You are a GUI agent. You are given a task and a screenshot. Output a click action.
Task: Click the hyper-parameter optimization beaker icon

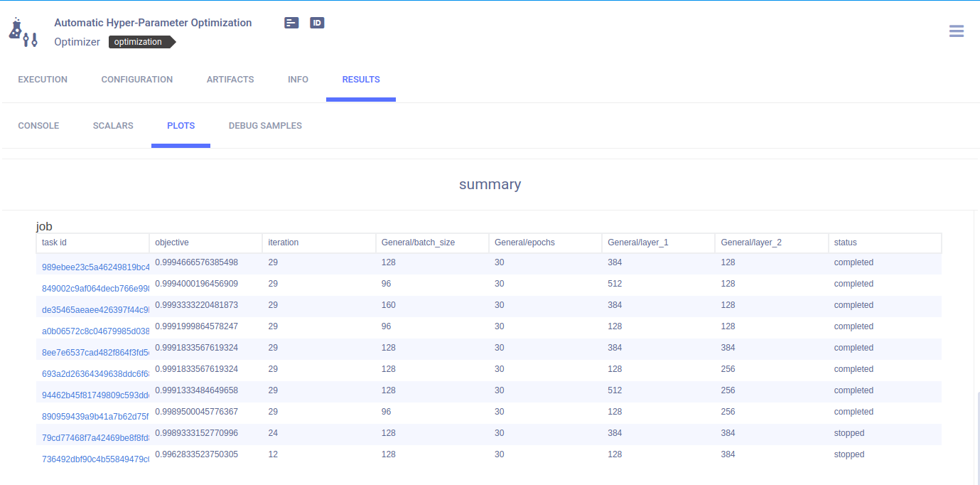point(23,31)
